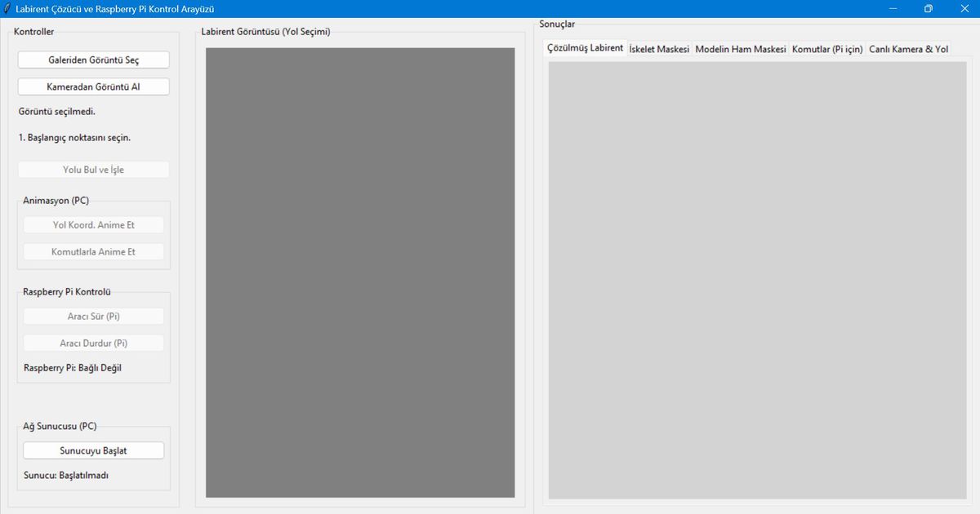Screen dimensions: 980x514
Task: Click the window title text in title bar
Action: click(115, 8)
